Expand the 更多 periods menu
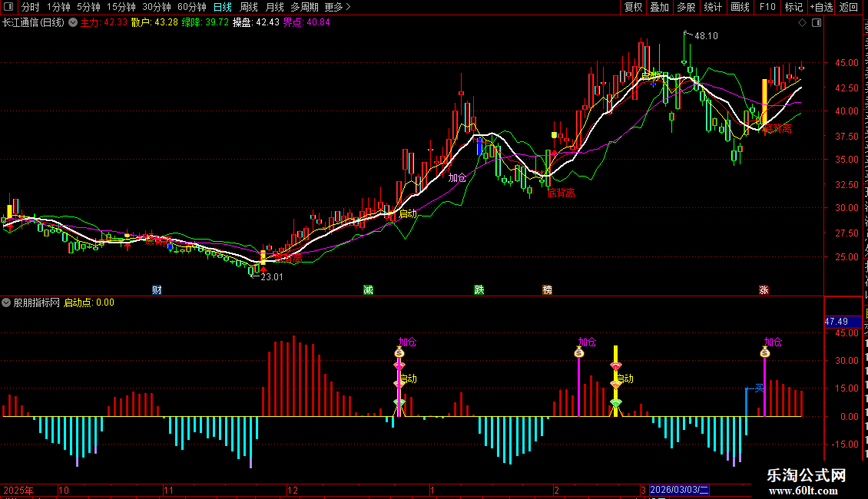868x499 pixels. [338, 7]
